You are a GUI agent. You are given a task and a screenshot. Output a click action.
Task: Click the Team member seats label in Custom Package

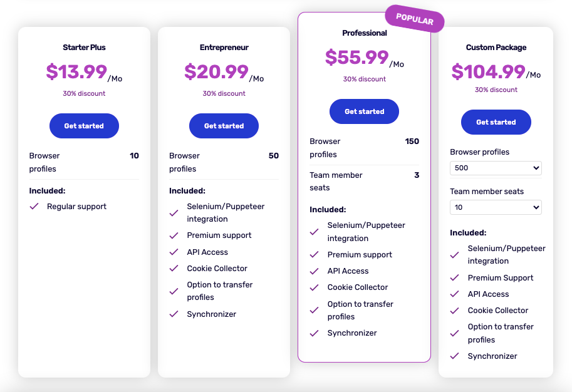pyautogui.click(x=486, y=191)
